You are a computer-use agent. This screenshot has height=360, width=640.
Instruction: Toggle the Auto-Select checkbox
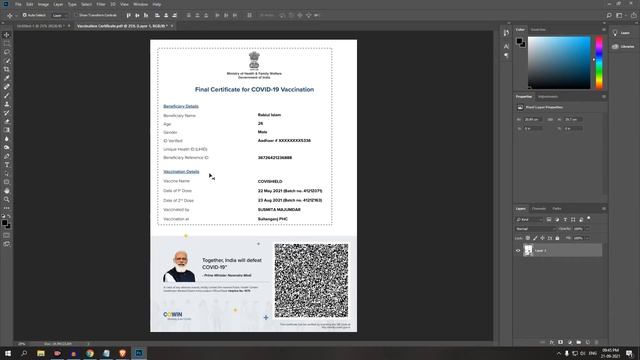[24, 15]
